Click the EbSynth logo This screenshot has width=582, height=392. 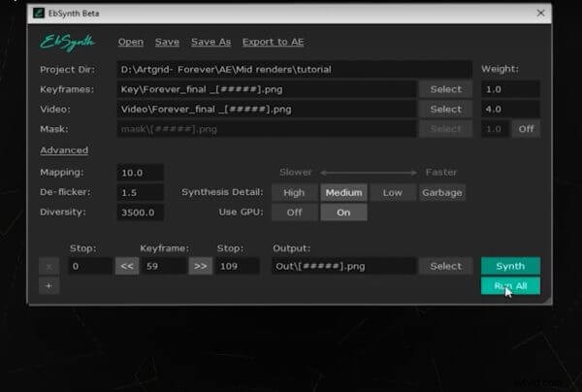(x=69, y=43)
